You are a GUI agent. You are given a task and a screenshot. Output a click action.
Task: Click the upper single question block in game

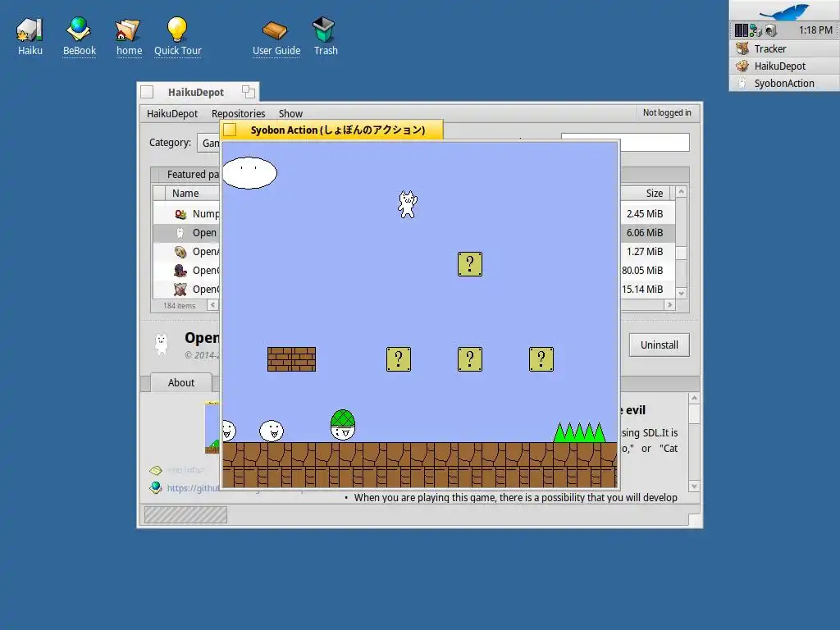470,264
